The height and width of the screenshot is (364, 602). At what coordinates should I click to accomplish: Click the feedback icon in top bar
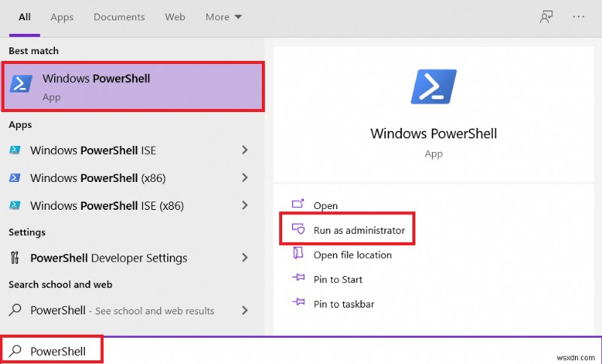pos(547,17)
